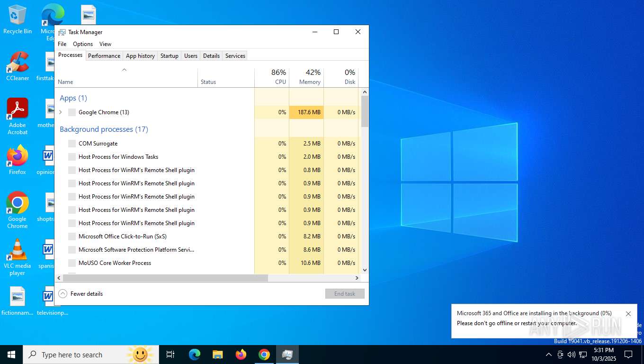Click the vertical scrollbar thumb in process list
The height and width of the screenshot is (364, 644).
pos(365,111)
